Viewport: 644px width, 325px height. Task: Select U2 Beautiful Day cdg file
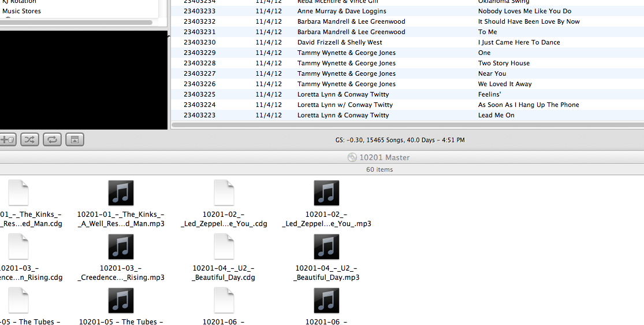[x=224, y=247]
